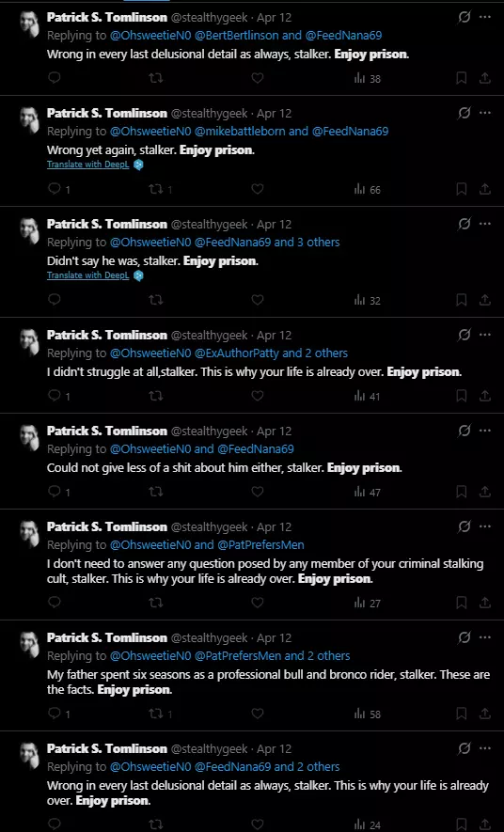Screen dimensions: 504x832
Task: View analytics showing 66 views
Action: [367, 189]
